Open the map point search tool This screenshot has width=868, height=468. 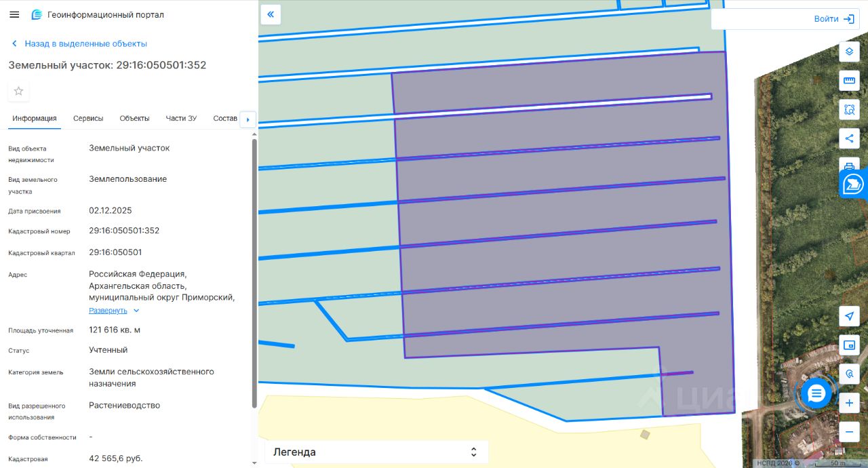pyautogui.click(x=849, y=374)
